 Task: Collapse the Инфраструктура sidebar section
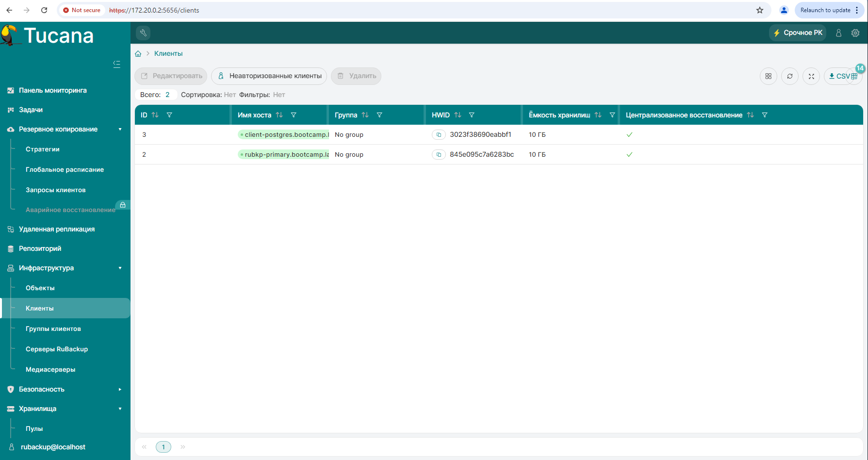[x=120, y=268]
